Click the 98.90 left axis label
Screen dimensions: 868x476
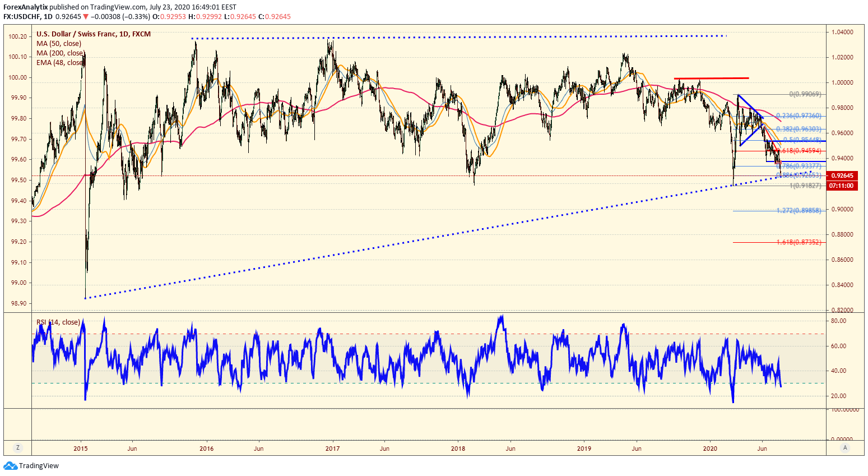pyautogui.click(x=18, y=303)
